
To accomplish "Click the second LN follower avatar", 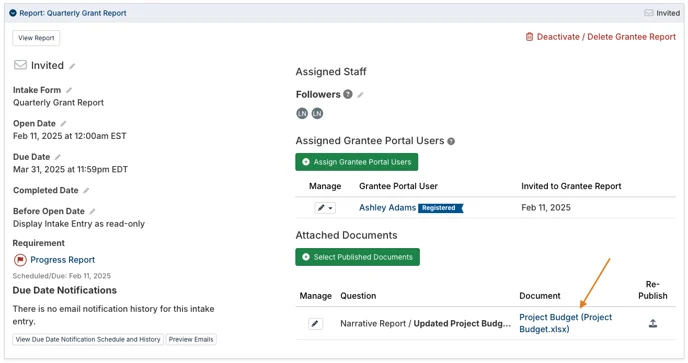I will 317,113.
